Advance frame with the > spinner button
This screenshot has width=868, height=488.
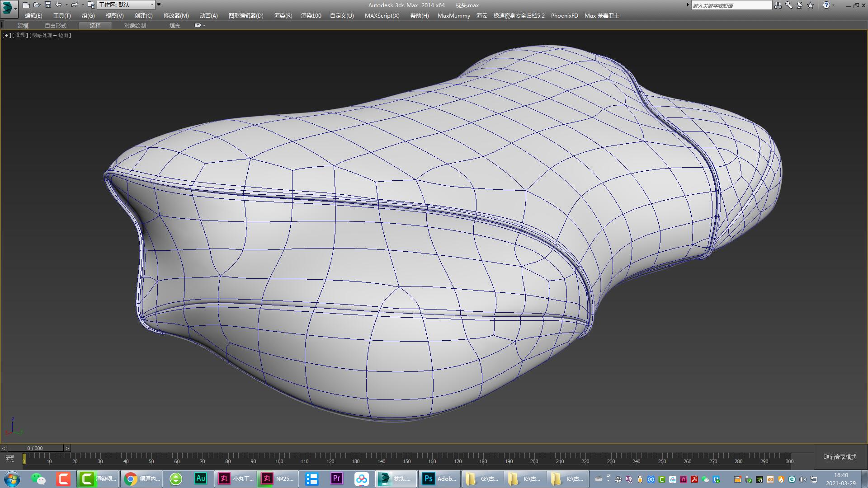(x=67, y=448)
